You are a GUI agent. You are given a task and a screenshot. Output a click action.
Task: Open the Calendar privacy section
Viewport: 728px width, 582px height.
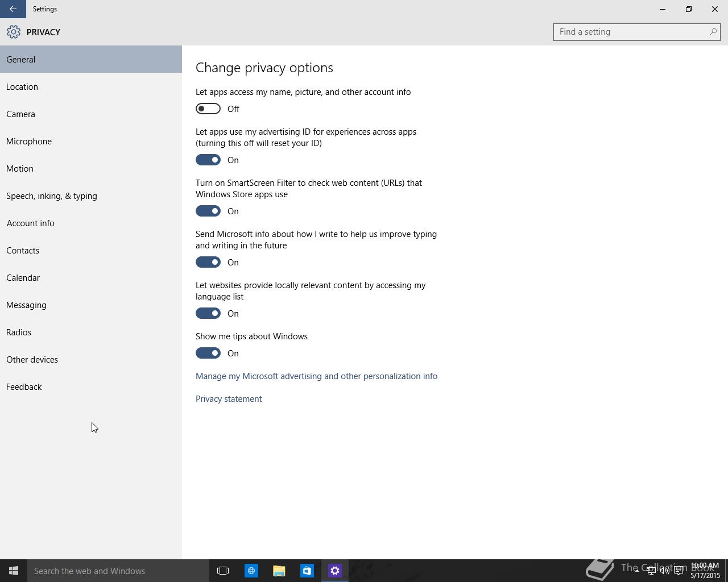[x=91, y=277]
